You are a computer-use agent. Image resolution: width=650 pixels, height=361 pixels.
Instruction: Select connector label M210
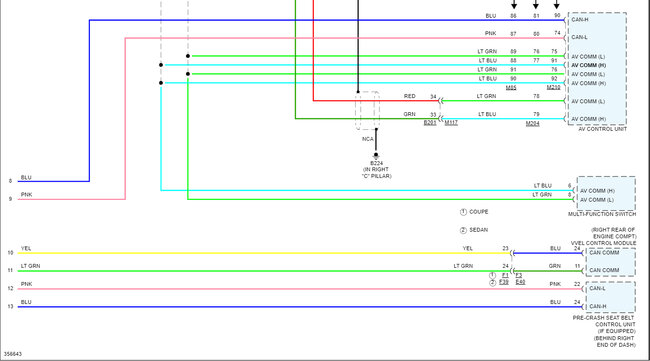553,87
